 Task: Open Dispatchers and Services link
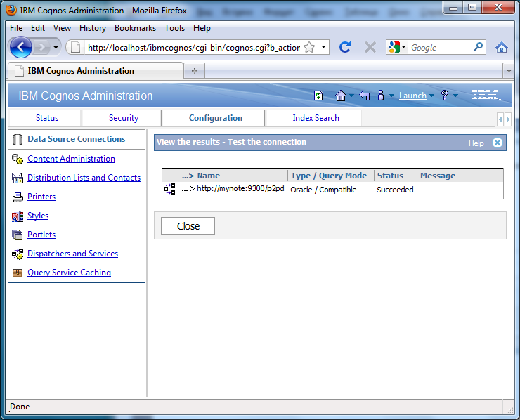[72, 254]
